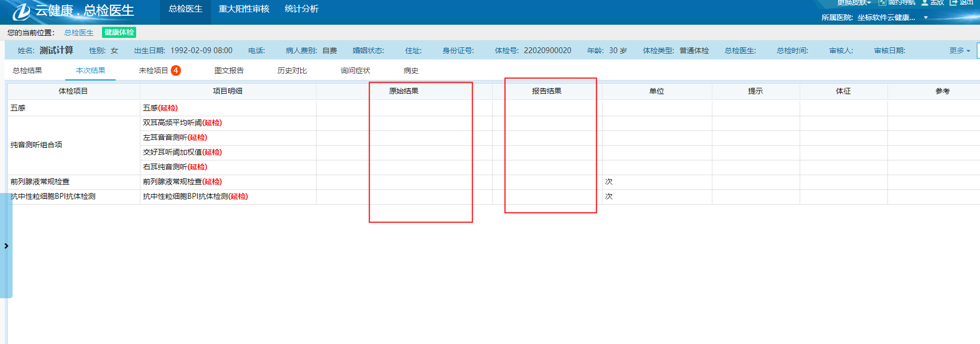980x344 pixels.
Task: Click the 报告结果 column header
Action: coord(547,91)
